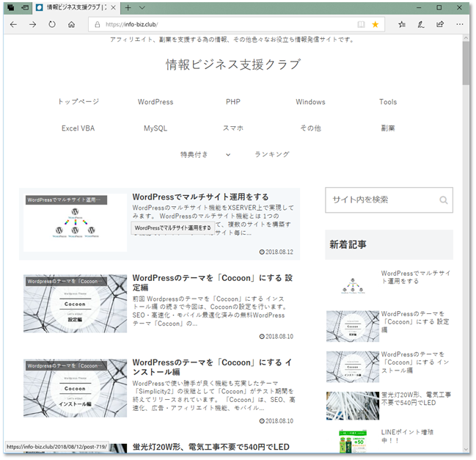Expand the 特典付き menu chevron

[228, 155]
